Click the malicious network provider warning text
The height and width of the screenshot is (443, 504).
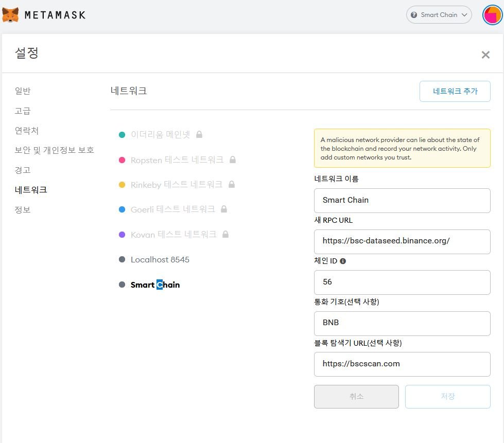click(400, 148)
